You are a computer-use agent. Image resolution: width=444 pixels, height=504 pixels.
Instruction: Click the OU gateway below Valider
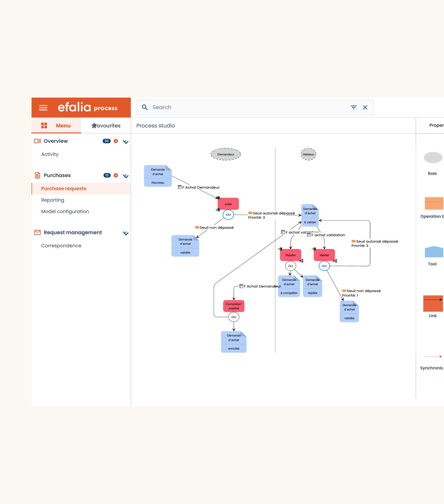[324, 266]
